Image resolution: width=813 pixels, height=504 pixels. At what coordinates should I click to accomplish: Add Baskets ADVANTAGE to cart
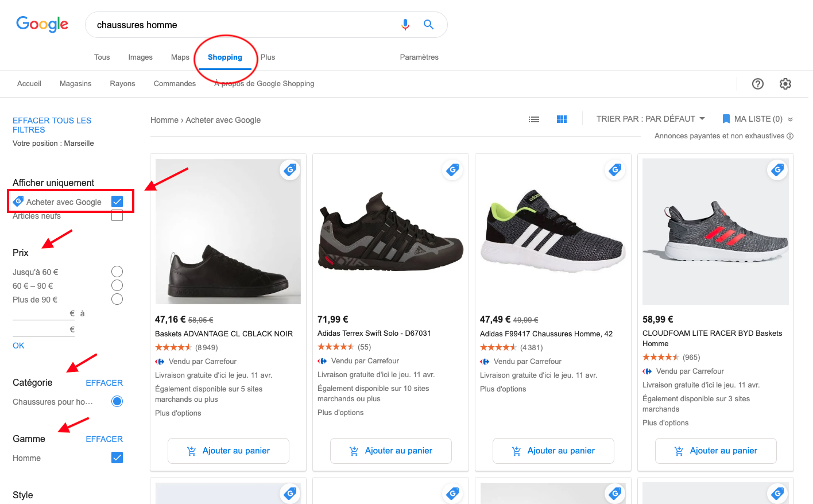click(x=229, y=451)
